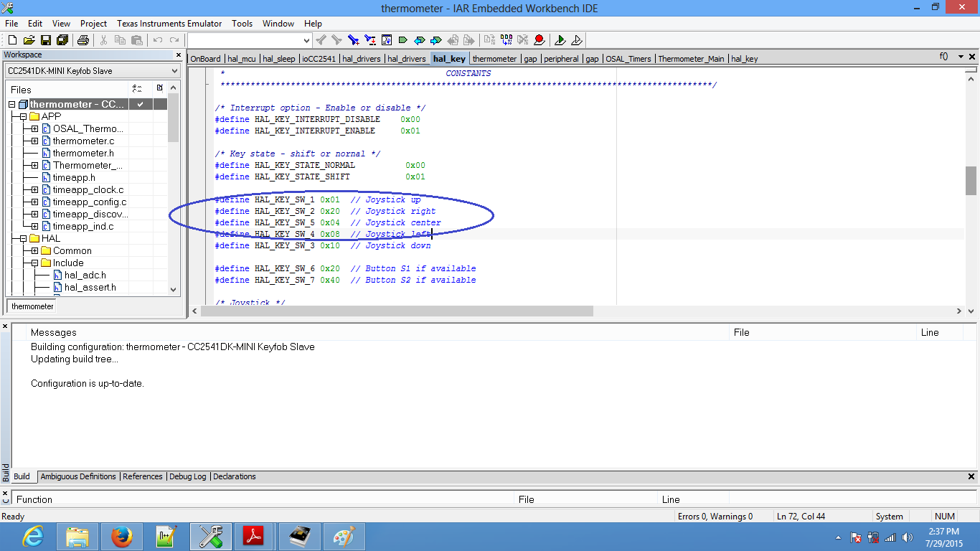Image resolution: width=980 pixels, height=551 pixels.
Task: Compile the current file from the toolbar
Action: point(489,40)
